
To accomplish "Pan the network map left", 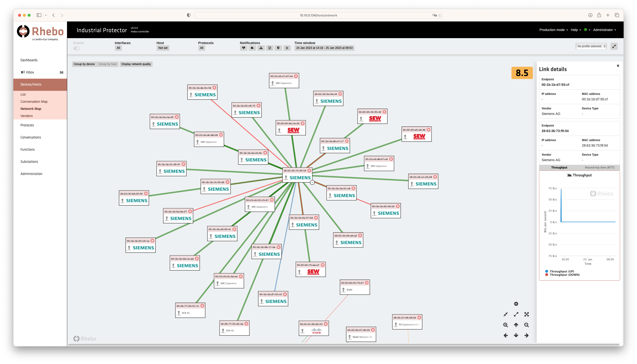I will [x=505, y=335].
